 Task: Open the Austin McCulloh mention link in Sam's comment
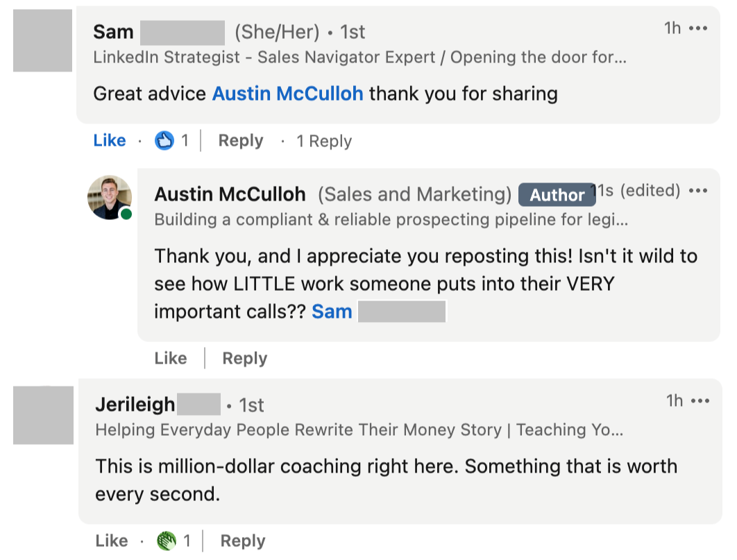tap(288, 94)
